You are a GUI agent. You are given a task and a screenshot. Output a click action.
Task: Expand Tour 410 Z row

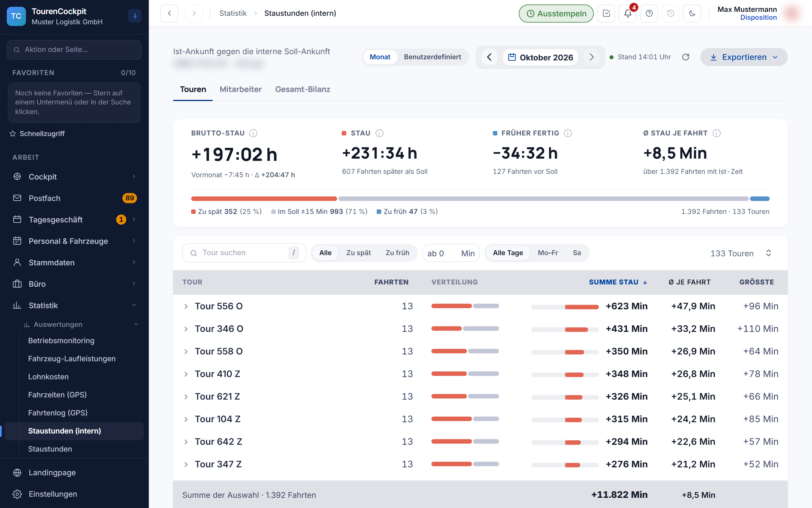pyautogui.click(x=186, y=374)
